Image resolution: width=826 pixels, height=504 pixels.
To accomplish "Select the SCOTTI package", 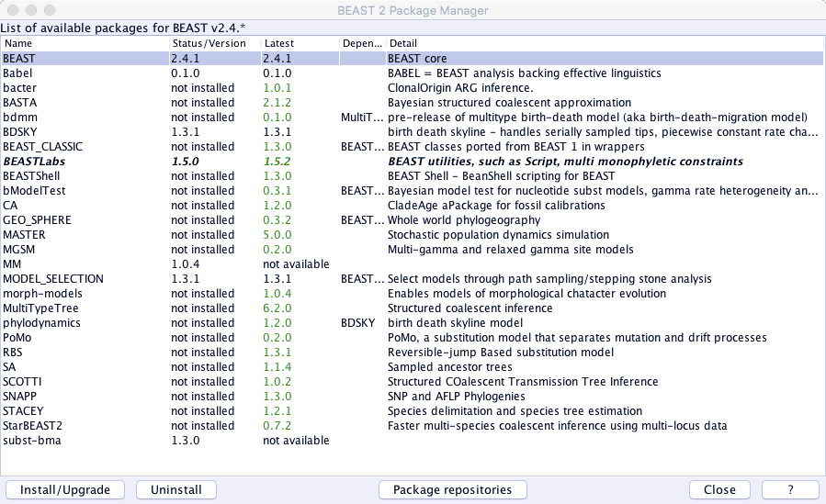I will click(x=413, y=382).
